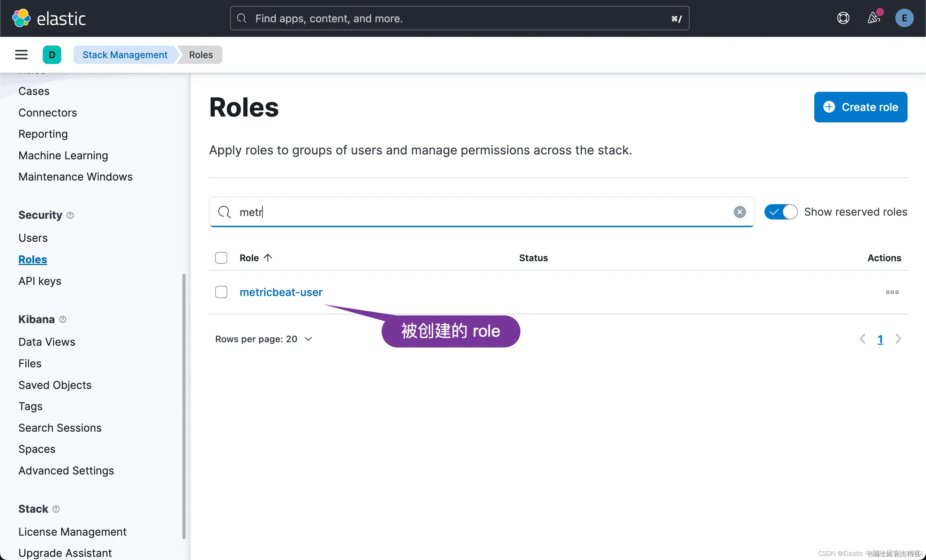Open API keys in sidebar
The width and height of the screenshot is (926, 560).
coord(40,281)
